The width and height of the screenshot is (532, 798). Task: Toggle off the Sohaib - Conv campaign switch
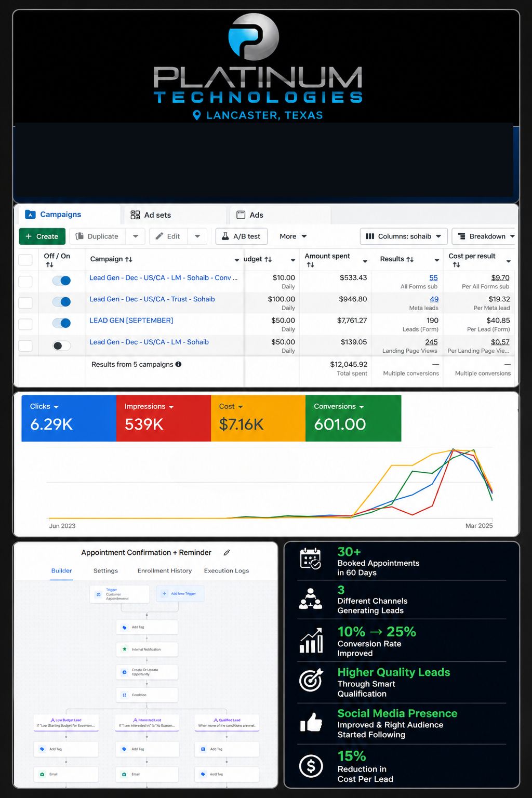pos(62,281)
